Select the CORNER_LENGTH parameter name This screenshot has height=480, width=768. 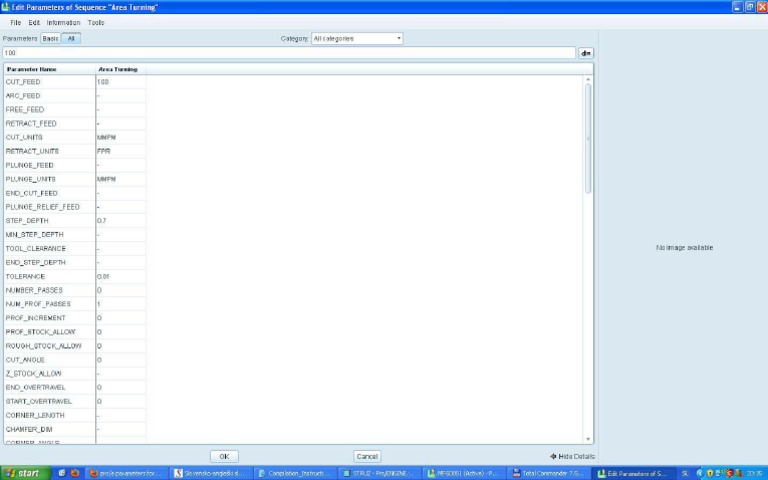click(35, 415)
